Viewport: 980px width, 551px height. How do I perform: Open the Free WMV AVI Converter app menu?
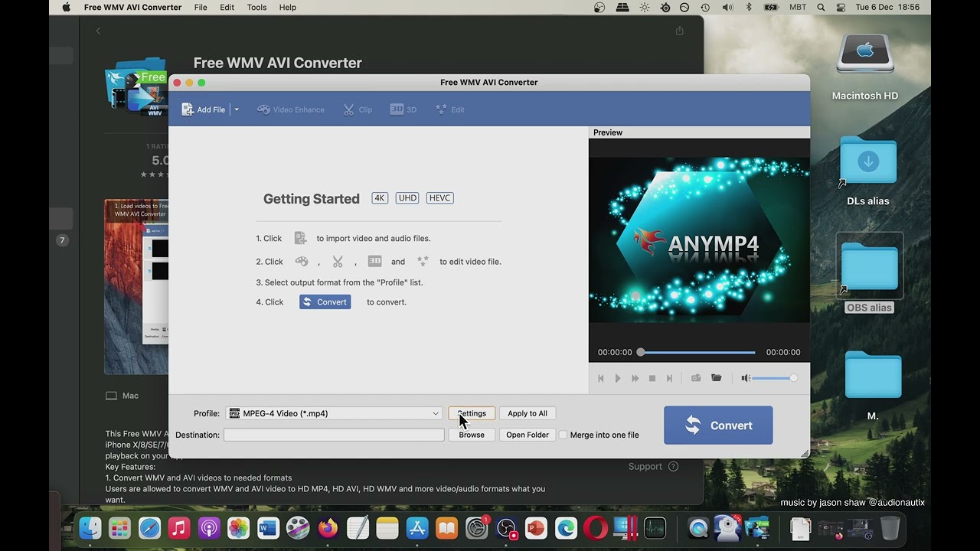(132, 7)
